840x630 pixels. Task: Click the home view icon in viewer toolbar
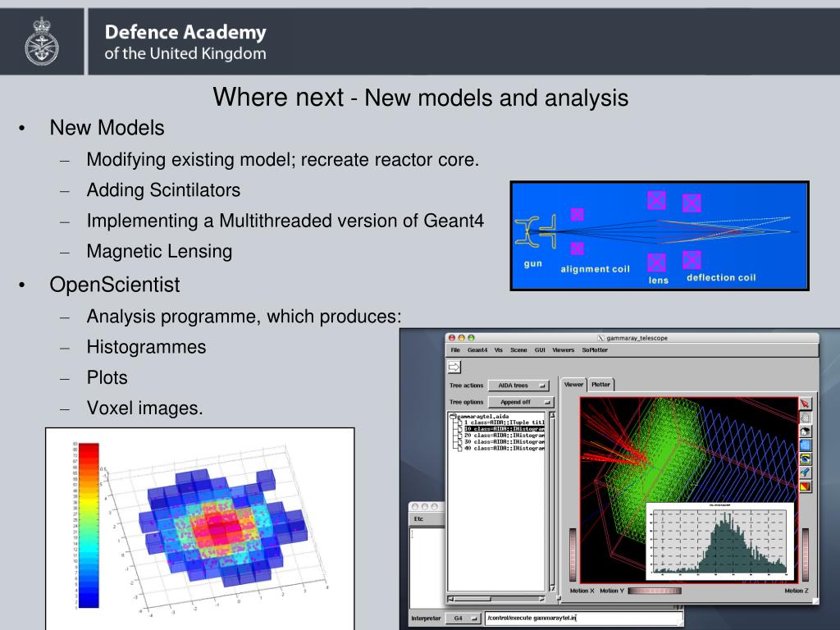coord(805,431)
